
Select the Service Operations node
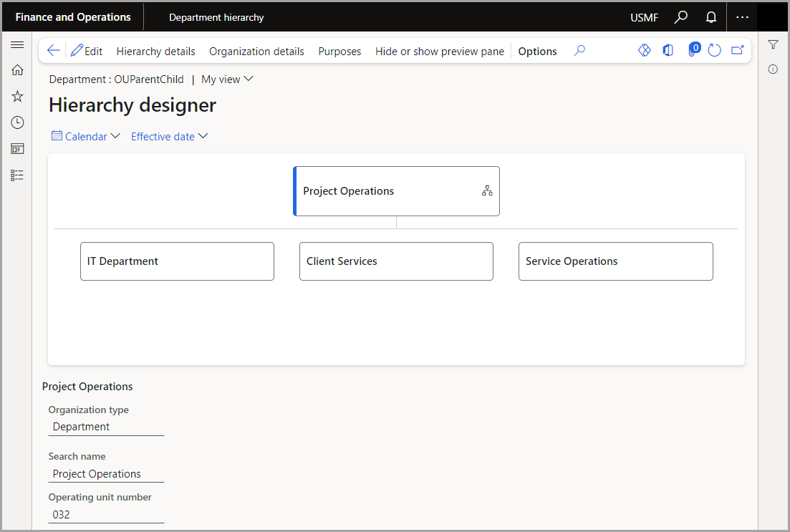[616, 261]
